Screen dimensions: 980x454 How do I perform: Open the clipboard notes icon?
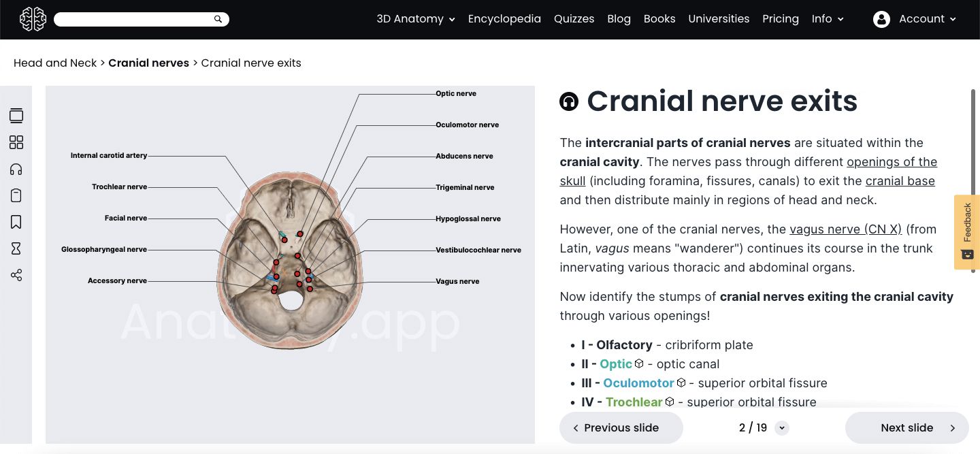[x=16, y=195]
